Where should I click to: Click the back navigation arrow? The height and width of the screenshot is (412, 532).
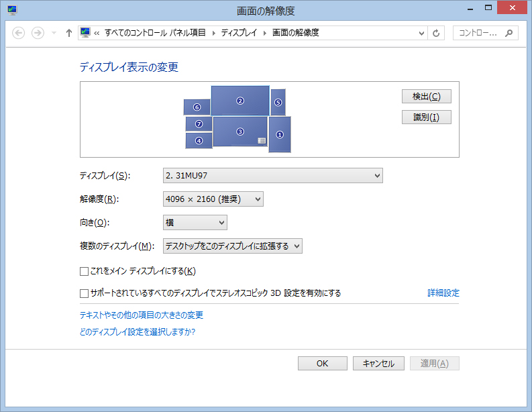18,33
